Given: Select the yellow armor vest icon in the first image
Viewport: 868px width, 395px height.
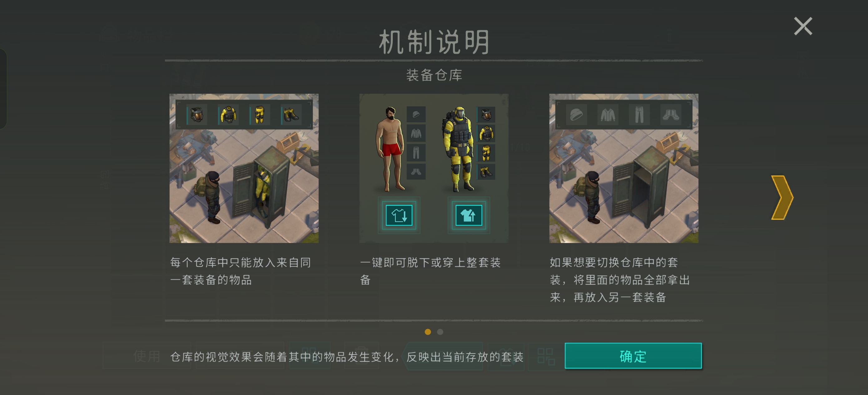Looking at the screenshot, I should (x=228, y=115).
